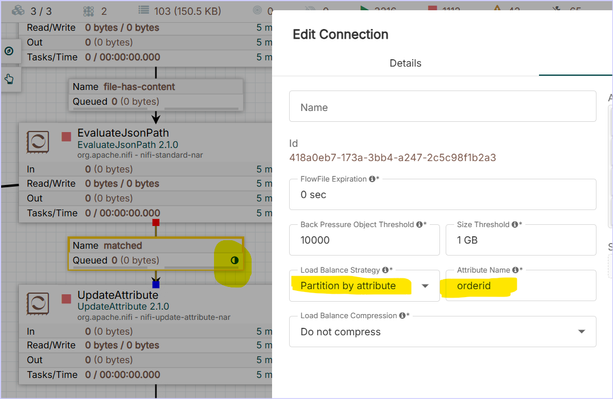The image size is (613, 399).
Task: Click the FlowFile Expiration info icon
Action: (x=372, y=179)
